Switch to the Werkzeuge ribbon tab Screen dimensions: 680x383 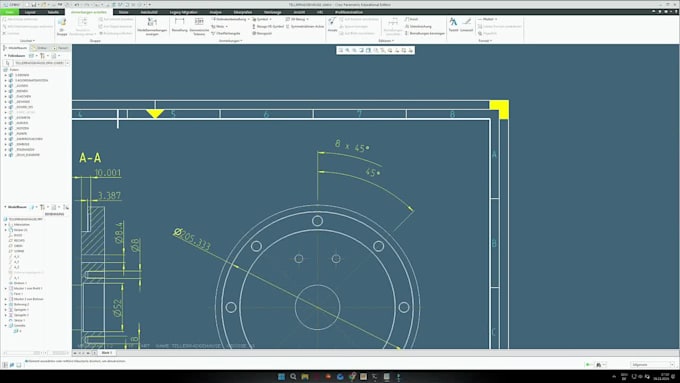click(x=272, y=12)
